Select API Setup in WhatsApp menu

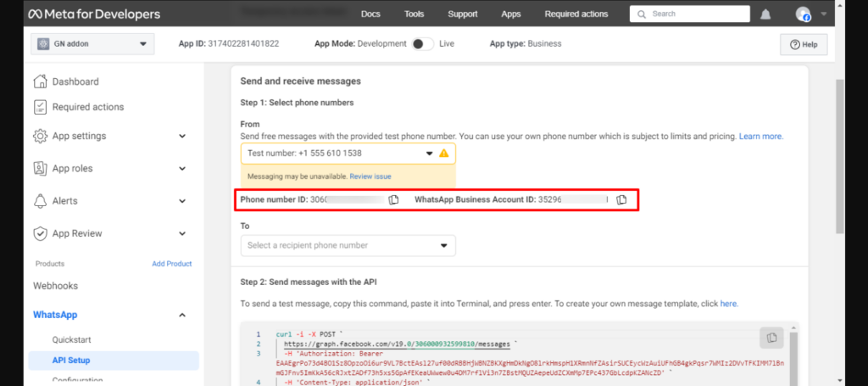tap(71, 360)
